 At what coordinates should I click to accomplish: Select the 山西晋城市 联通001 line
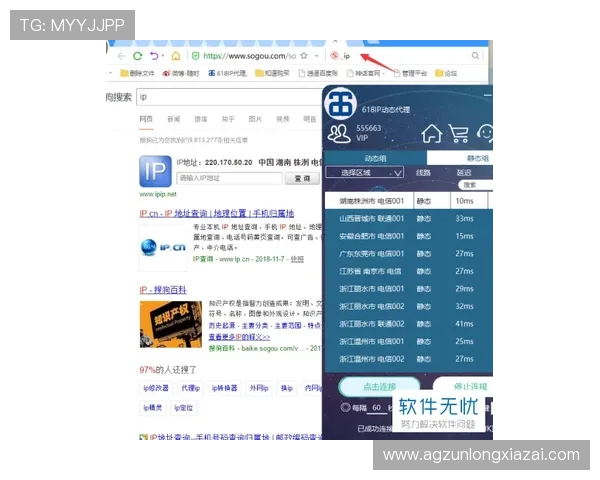click(409, 219)
